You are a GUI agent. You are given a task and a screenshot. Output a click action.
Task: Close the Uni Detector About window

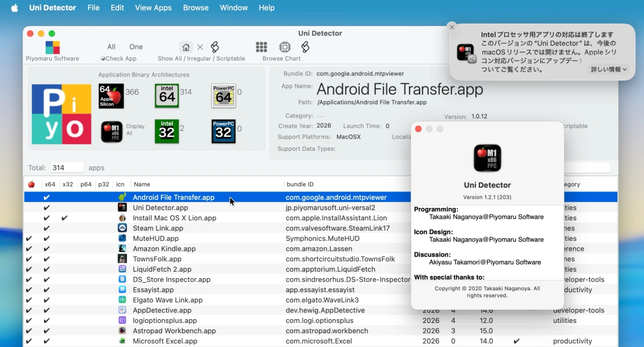[x=418, y=129]
